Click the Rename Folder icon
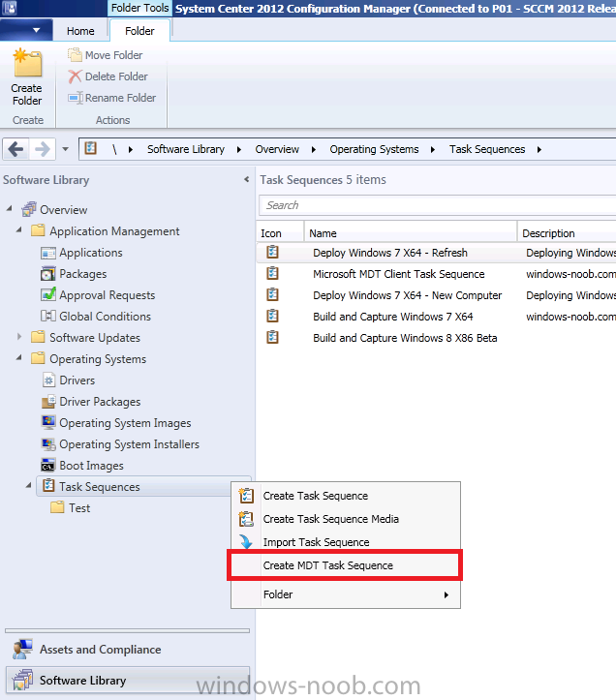 click(75, 98)
